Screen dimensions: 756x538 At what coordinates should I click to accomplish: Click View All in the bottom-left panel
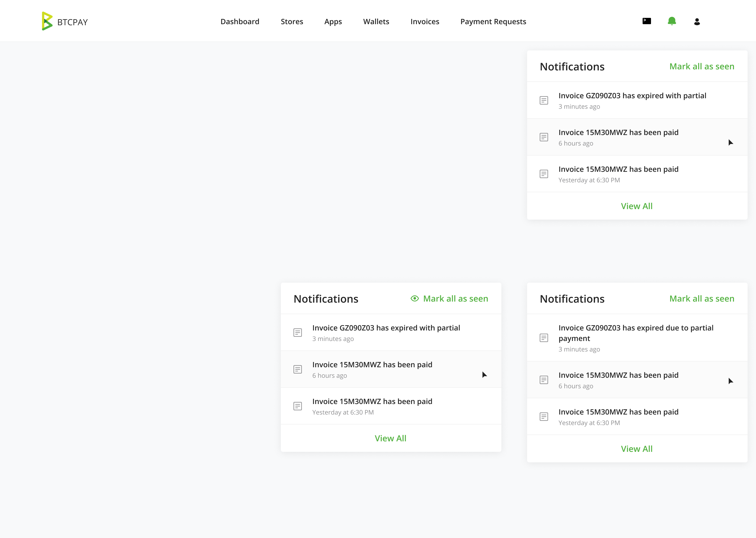[390, 438]
